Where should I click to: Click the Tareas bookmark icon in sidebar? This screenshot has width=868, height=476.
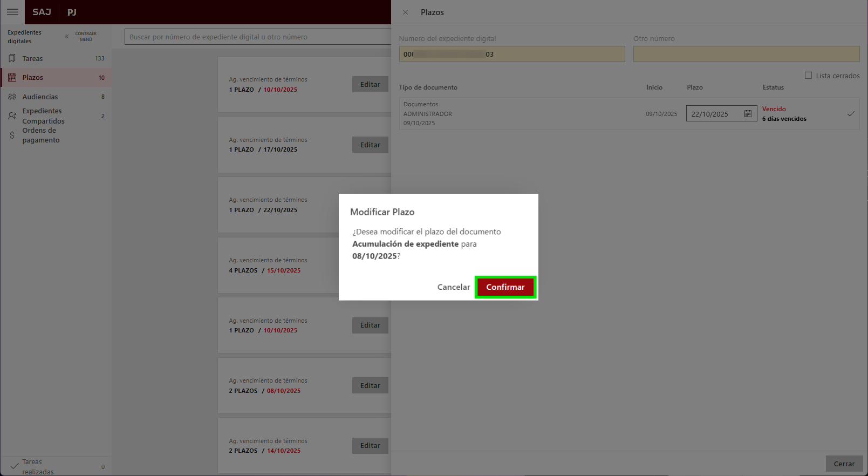(12, 58)
